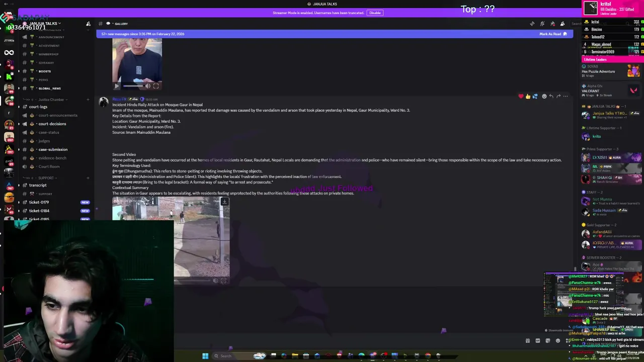Open the add reaction emoji picker
Screen dimensions: 644x362
[544, 96]
